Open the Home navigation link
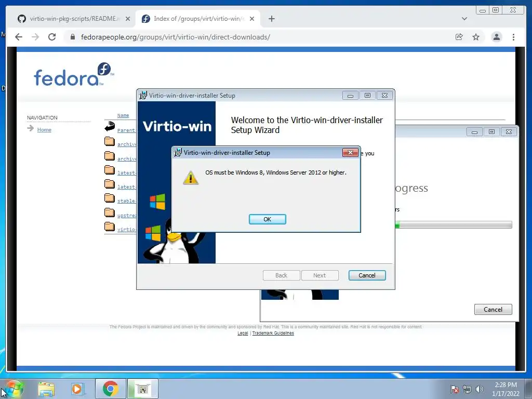This screenshot has height=399, width=532. pyautogui.click(x=44, y=129)
